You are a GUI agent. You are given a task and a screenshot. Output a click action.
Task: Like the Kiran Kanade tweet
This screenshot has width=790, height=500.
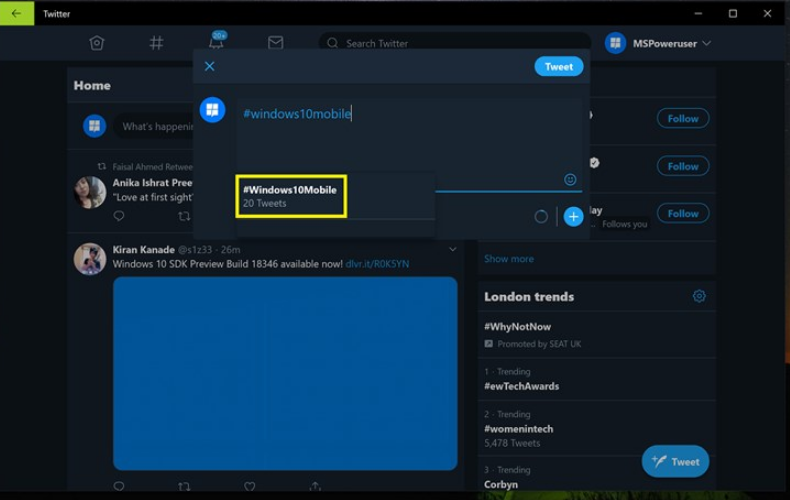249,486
